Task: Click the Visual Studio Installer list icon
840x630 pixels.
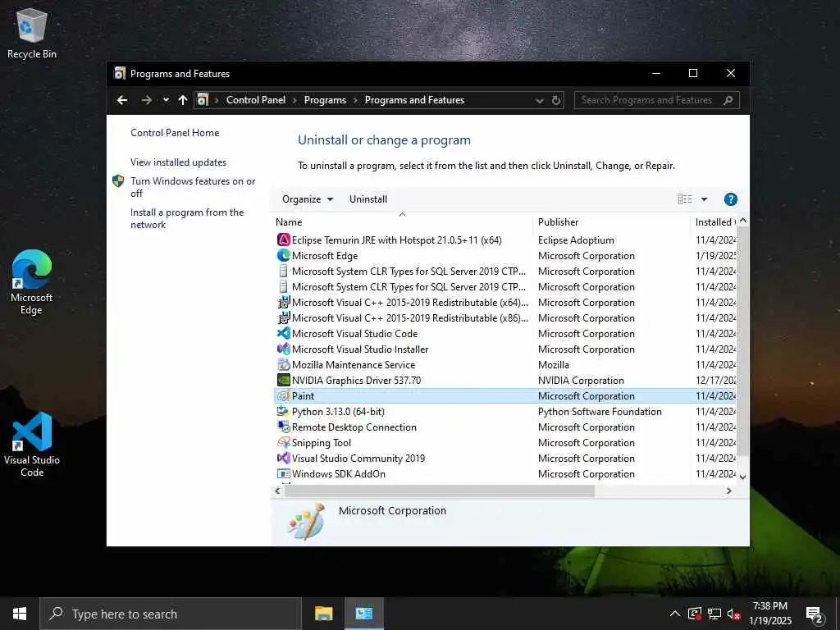Action: (283, 349)
